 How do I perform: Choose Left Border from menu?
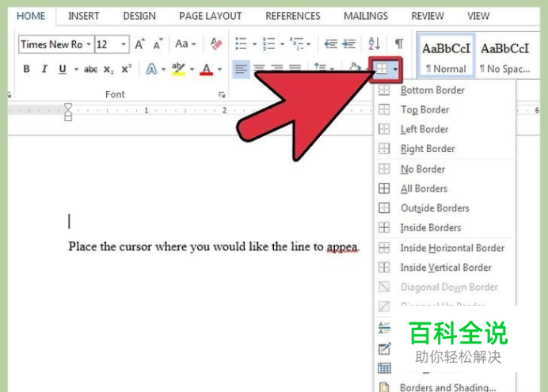pyautogui.click(x=445, y=129)
